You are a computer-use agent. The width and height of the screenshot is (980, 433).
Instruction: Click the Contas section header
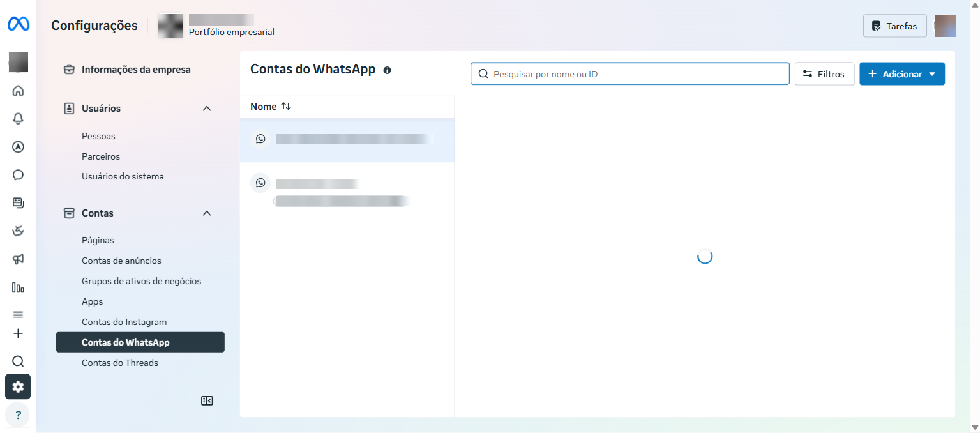pyautogui.click(x=140, y=213)
